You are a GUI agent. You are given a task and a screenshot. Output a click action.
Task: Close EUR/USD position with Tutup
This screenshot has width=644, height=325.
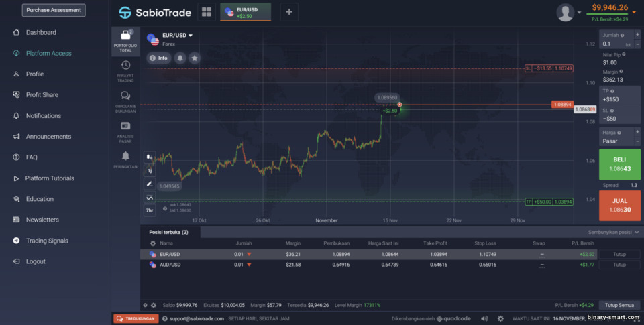tap(619, 254)
